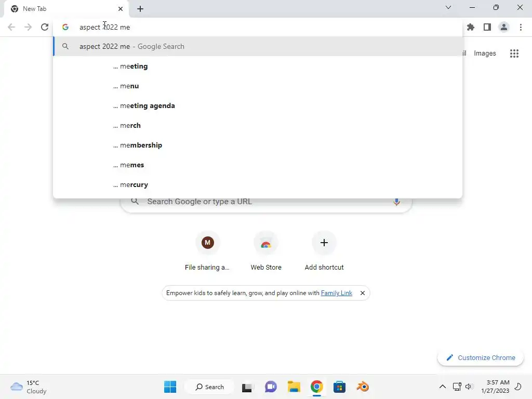Select the 'meeting agenda' suggestion

(x=258, y=105)
